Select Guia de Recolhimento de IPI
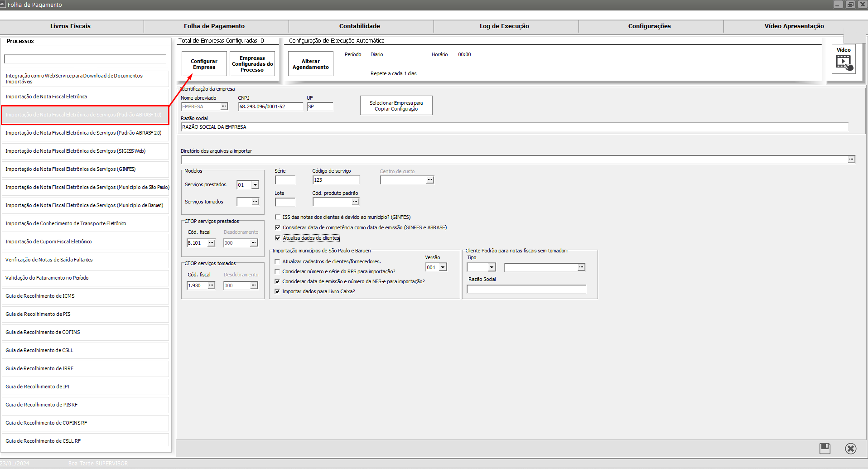The image size is (868, 469). [85, 387]
